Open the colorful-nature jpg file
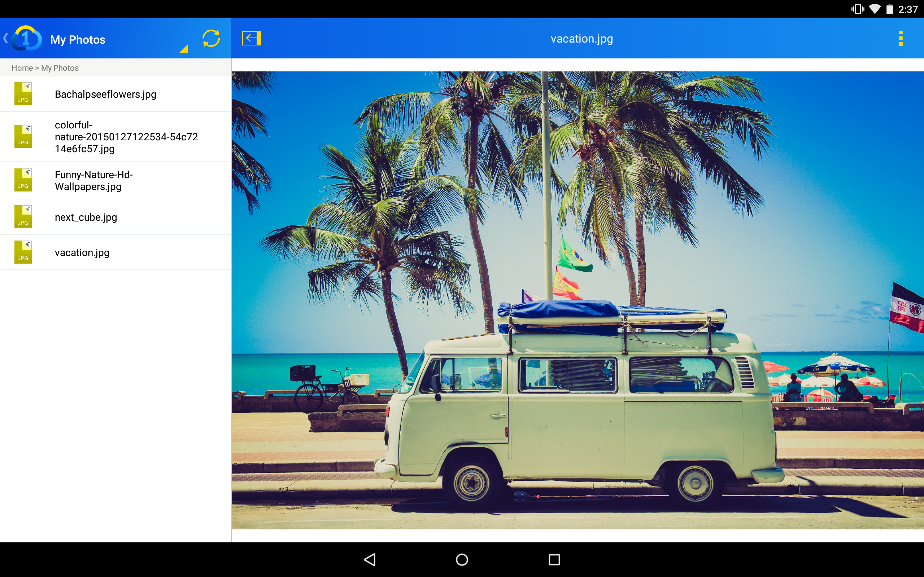Image resolution: width=924 pixels, height=577 pixels. tap(126, 137)
